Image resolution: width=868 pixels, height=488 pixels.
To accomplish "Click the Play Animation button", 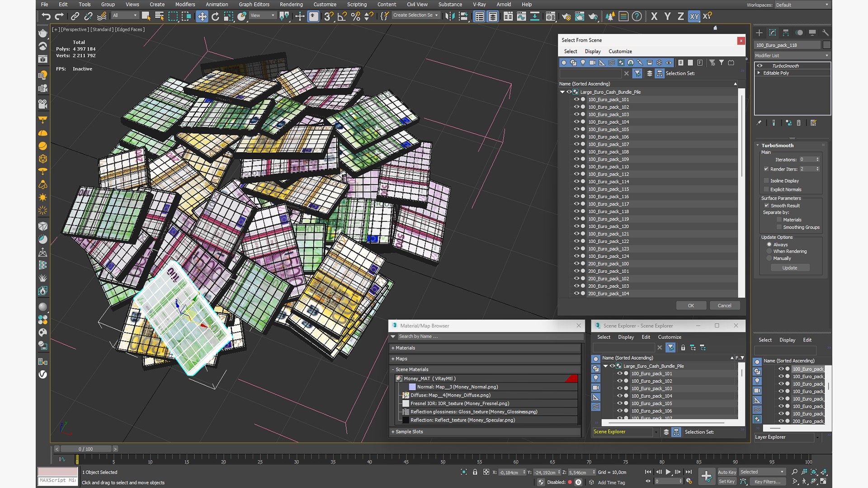I will pos(668,472).
